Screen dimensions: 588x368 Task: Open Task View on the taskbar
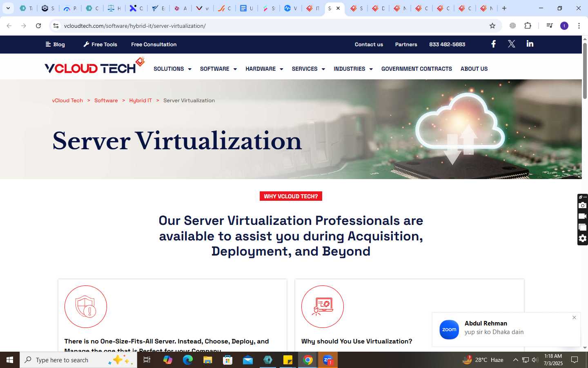tap(147, 360)
